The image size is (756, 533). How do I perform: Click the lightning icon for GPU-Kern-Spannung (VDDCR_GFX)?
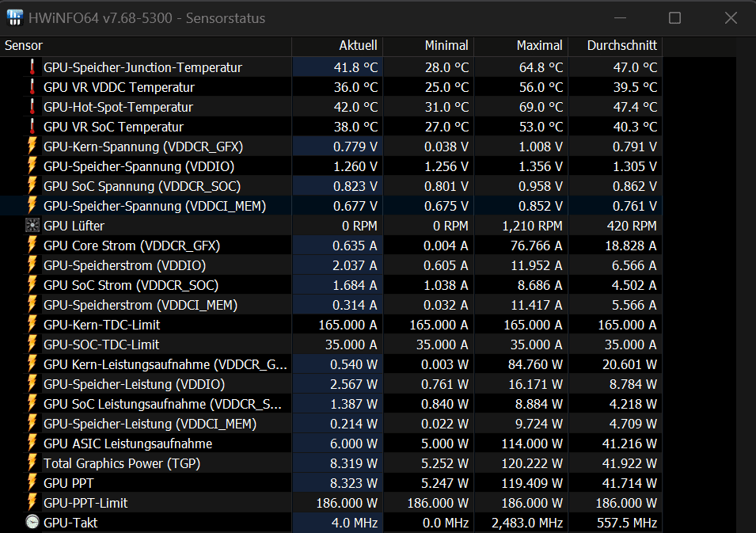(x=32, y=147)
